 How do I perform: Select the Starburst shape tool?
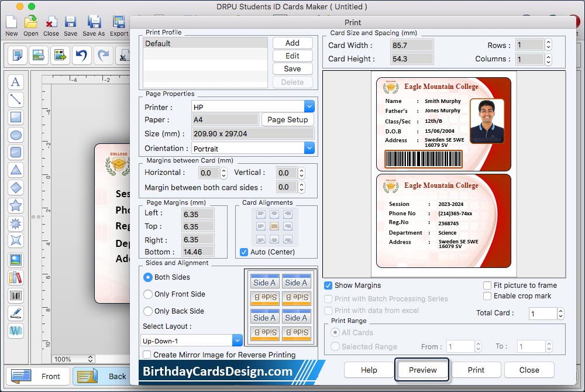(16, 223)
